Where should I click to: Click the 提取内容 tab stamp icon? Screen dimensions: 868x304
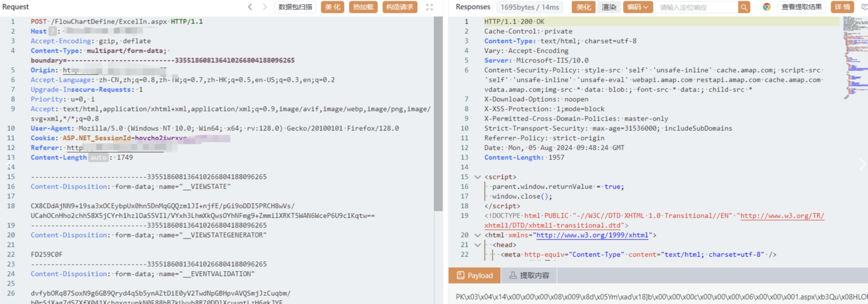[513, 275]
